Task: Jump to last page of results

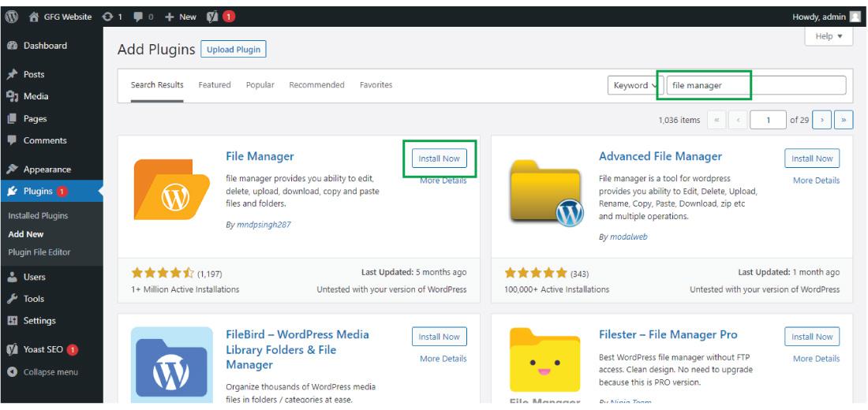Action: tap(844, 120)
